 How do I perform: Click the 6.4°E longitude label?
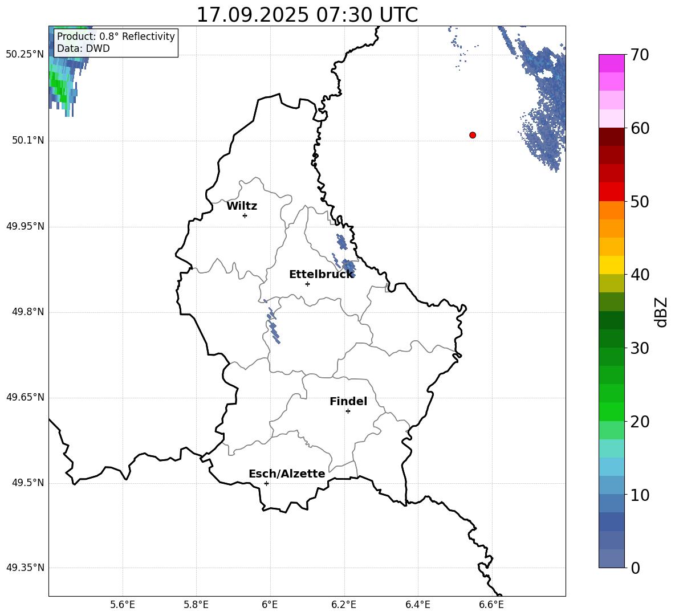click(x=417, y=605)
